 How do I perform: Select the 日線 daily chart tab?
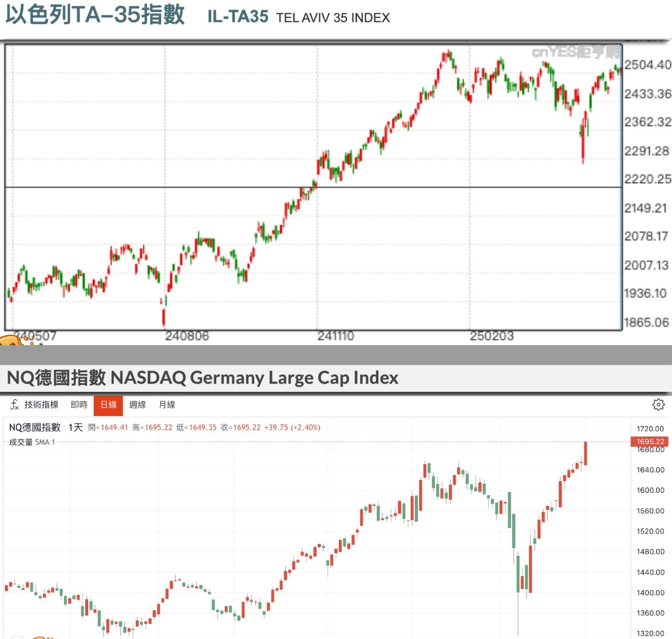pyautogui.click(x=108, y=405)
